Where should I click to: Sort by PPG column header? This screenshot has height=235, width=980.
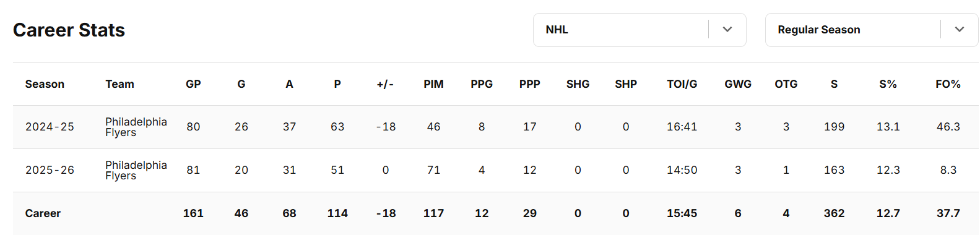(x=482, y=84)
